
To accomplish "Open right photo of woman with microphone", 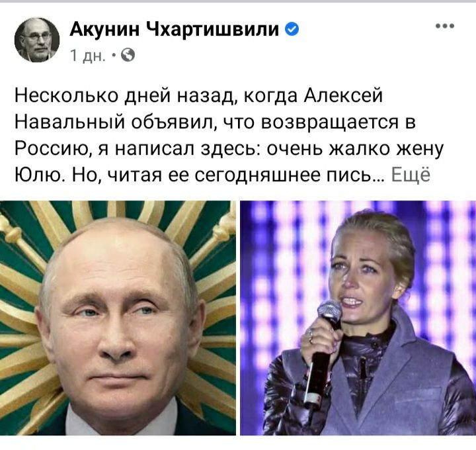I will [x=358, y=318].
